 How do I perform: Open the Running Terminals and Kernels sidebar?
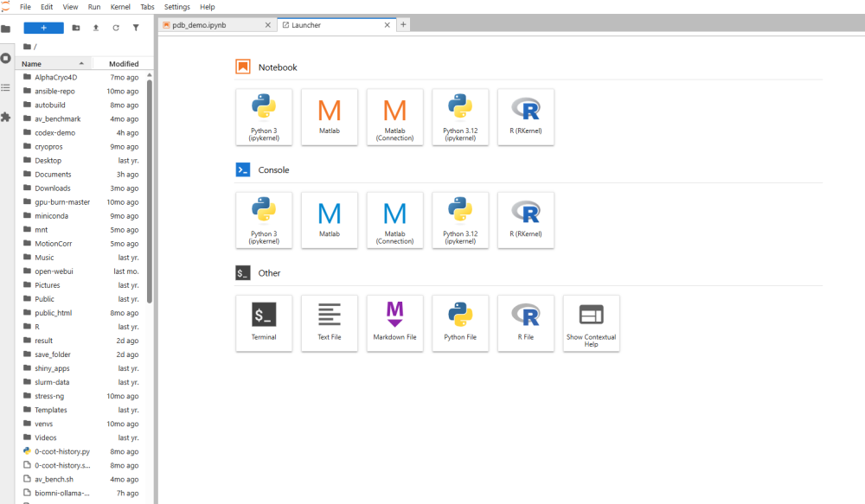pyautogui.click(x=5, y=58)
